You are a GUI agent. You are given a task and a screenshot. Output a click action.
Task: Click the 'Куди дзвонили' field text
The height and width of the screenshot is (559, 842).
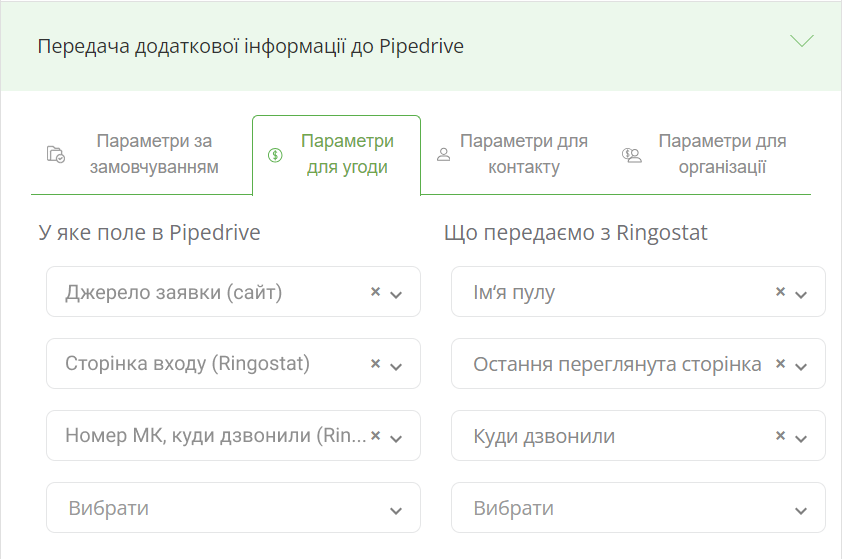[544, 437]
